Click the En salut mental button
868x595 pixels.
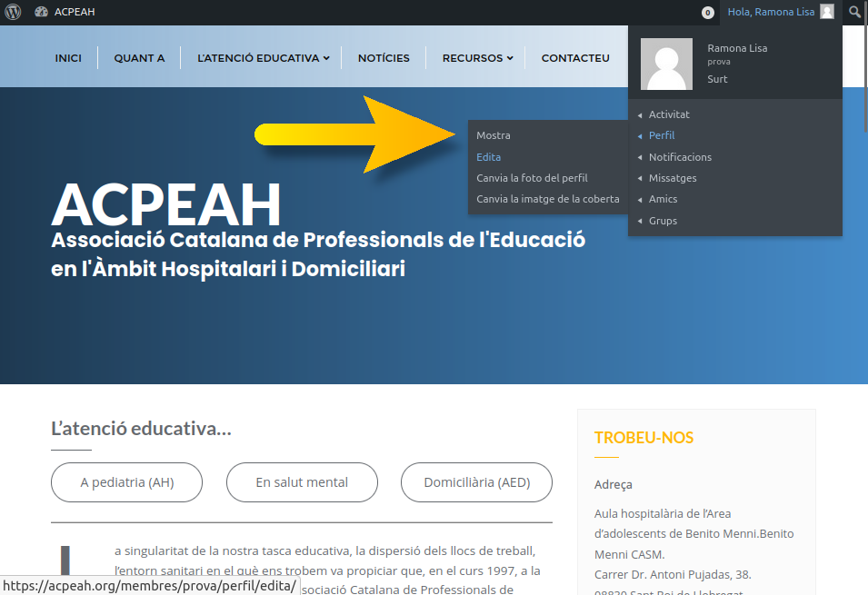[x=302, y=482]
